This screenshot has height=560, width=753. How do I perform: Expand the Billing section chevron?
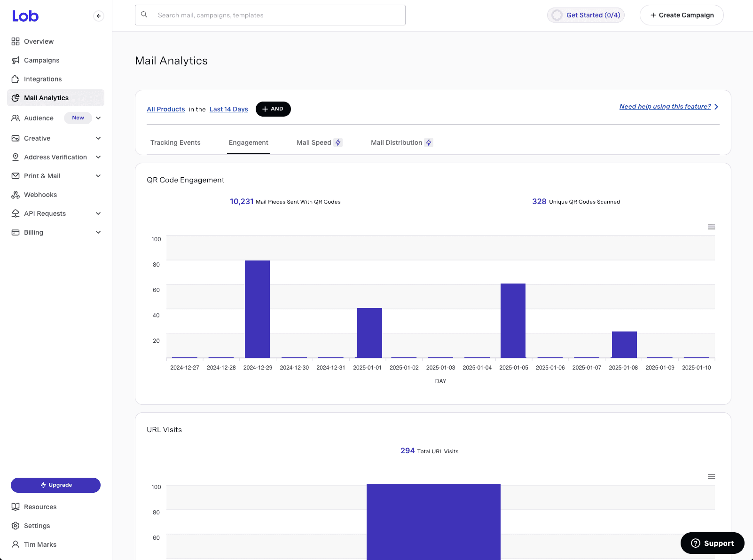(98, 232)
